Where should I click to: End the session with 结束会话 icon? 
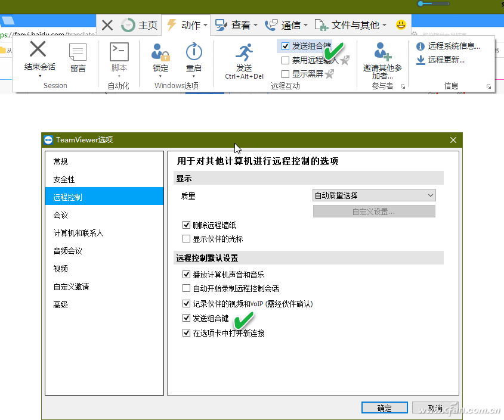click(38, 49)
